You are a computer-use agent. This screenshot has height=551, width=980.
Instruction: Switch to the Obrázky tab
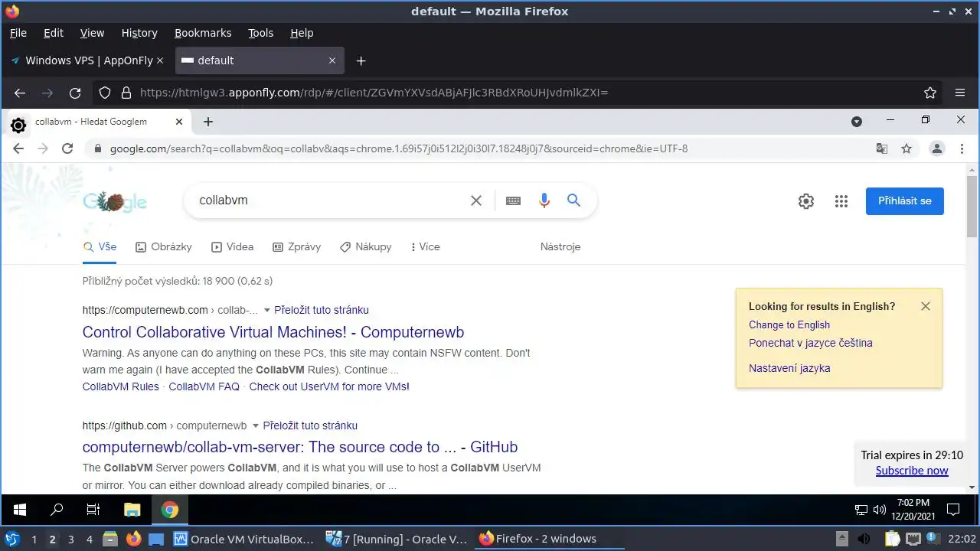[x=164, y=247]
